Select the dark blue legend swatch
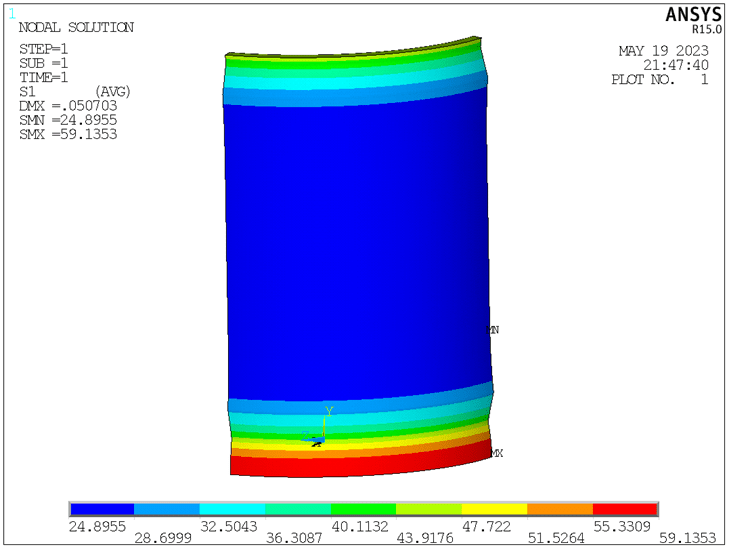The image size is (729, 549). click(101, 510)
